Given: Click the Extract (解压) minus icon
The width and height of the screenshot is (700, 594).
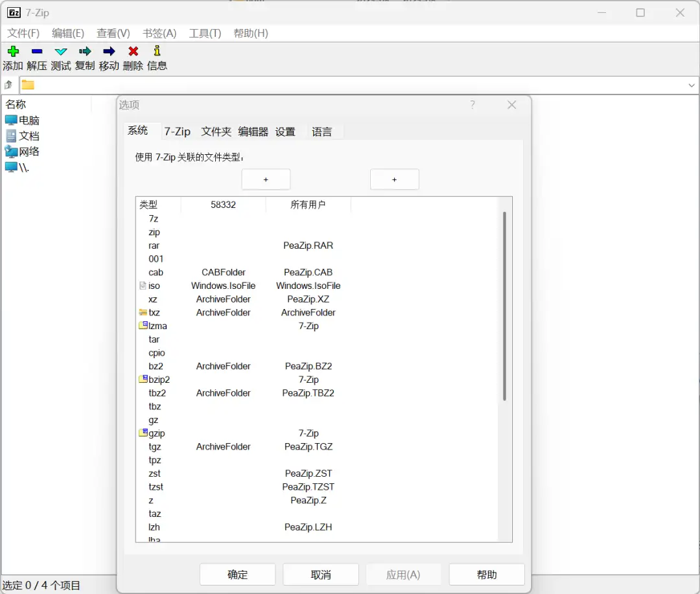Looking at the screenshot, I should pos(37,51).
